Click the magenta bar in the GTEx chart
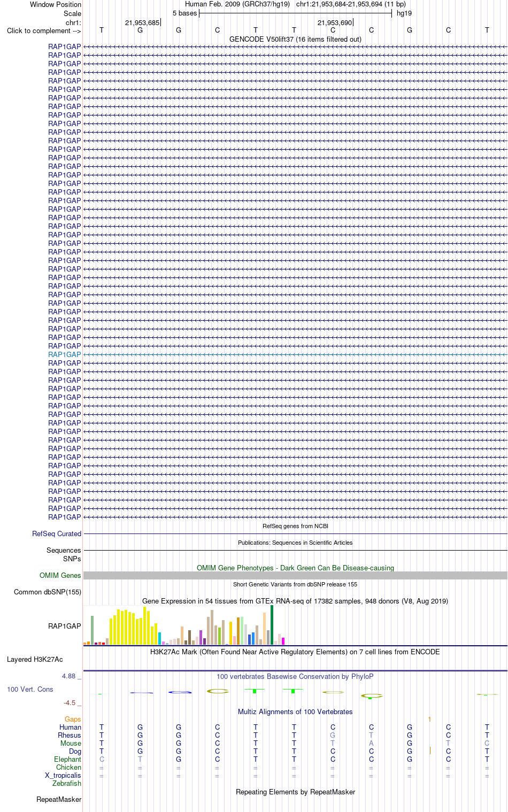 pyautogui.click(x=283, y=641)
